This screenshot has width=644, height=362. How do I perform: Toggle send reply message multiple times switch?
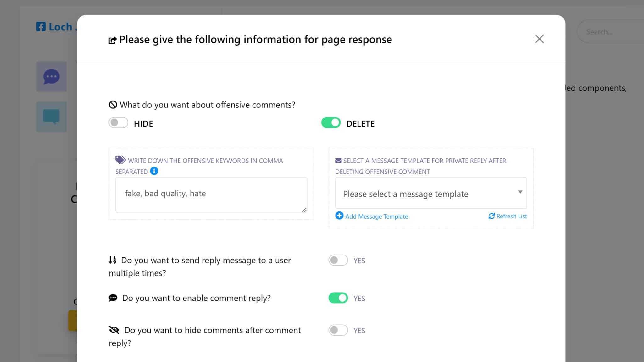pos(338,260)
